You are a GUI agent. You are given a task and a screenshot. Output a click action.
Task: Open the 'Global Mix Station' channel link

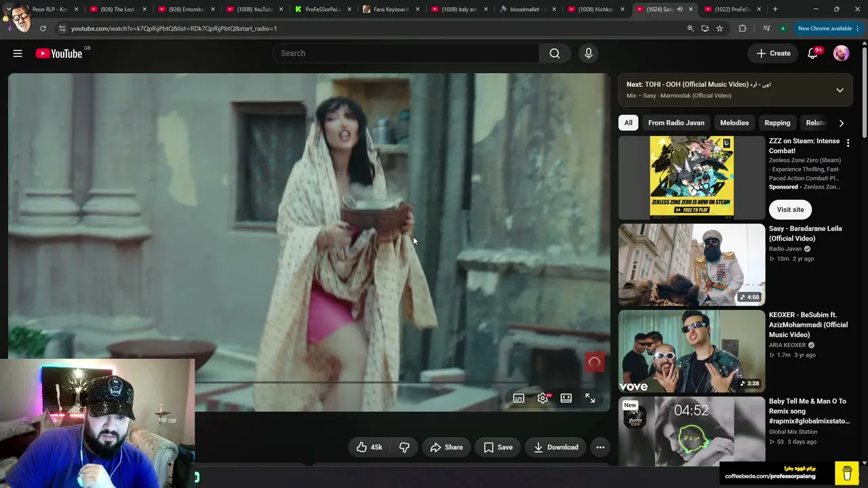coord(793,432)
